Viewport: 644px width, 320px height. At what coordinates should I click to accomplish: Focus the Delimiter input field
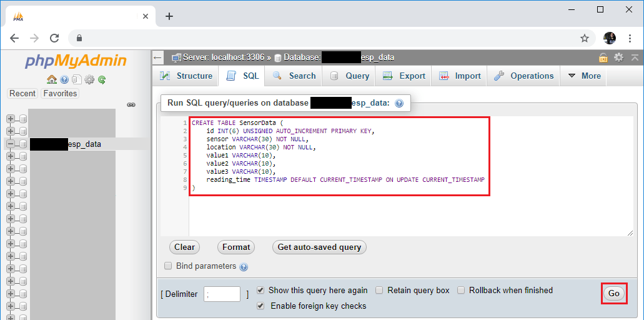[222, 294]
